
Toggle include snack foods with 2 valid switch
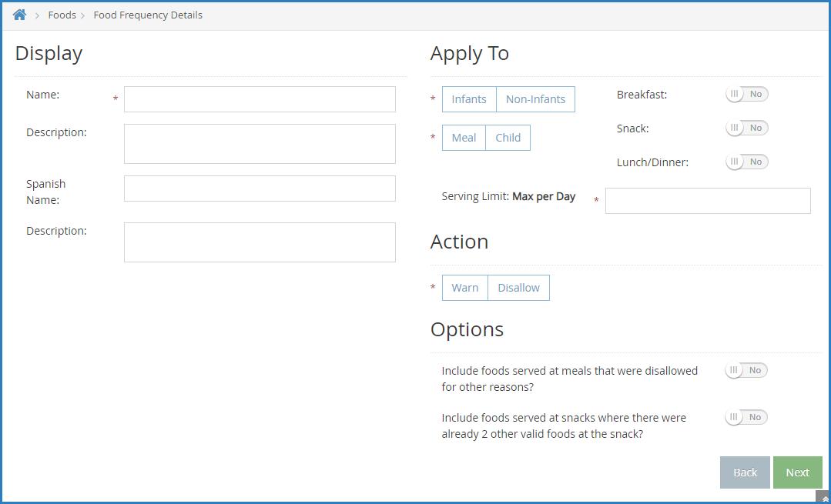pyautogui.click(x=746, y=417)
